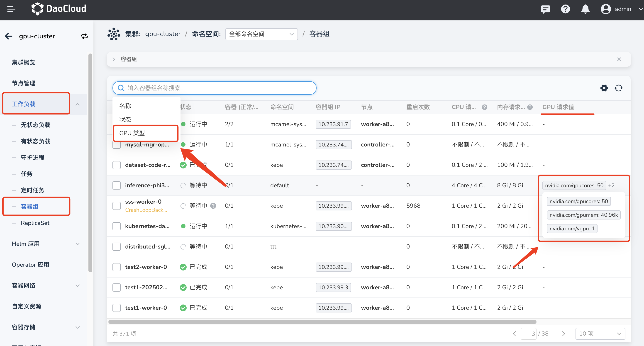Open the messages chat icon
This screenshot has height=346, width=644.
(x=545, y=9)
